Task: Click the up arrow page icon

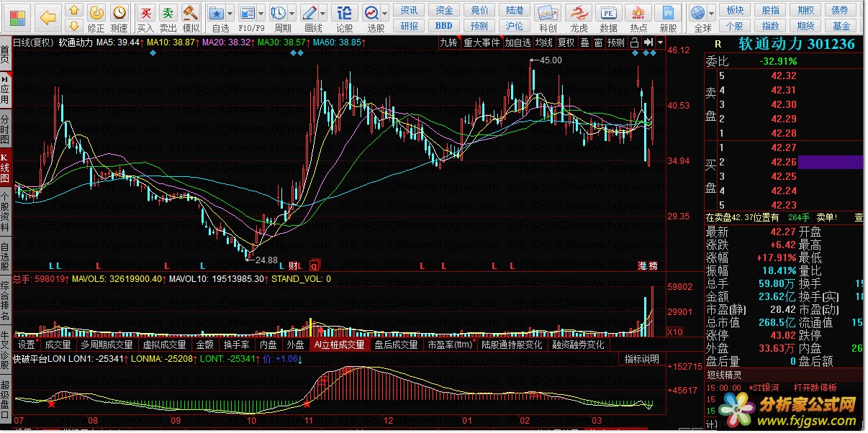Action: point(73,10)
